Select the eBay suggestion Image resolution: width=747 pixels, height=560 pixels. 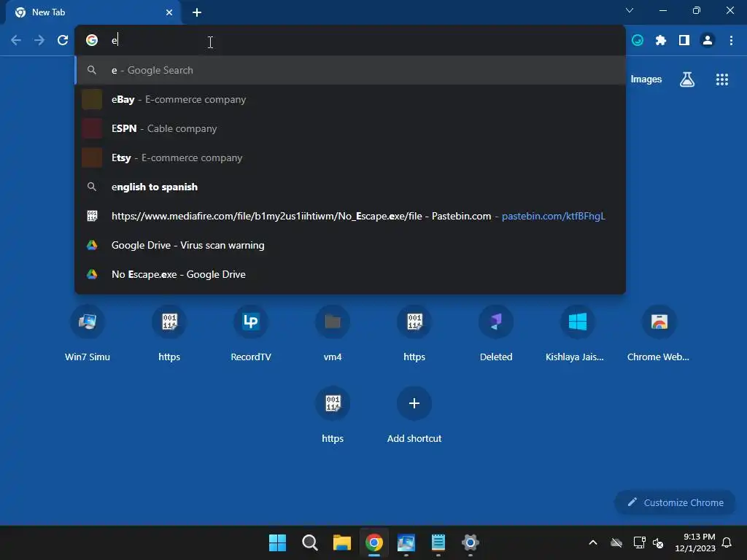pos(350,99)
